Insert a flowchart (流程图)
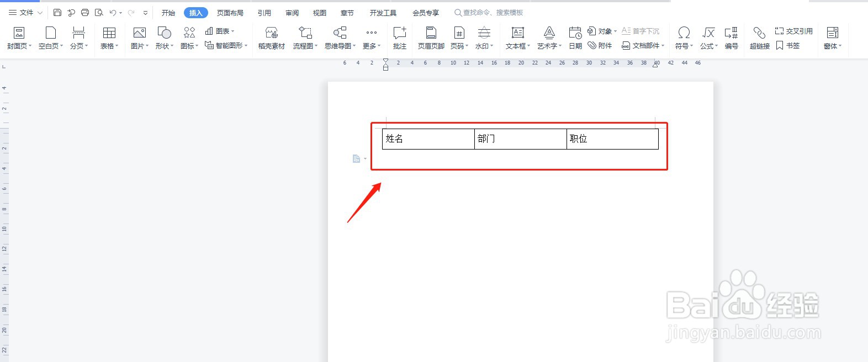 pyautogui.click(x=305, y=38)
